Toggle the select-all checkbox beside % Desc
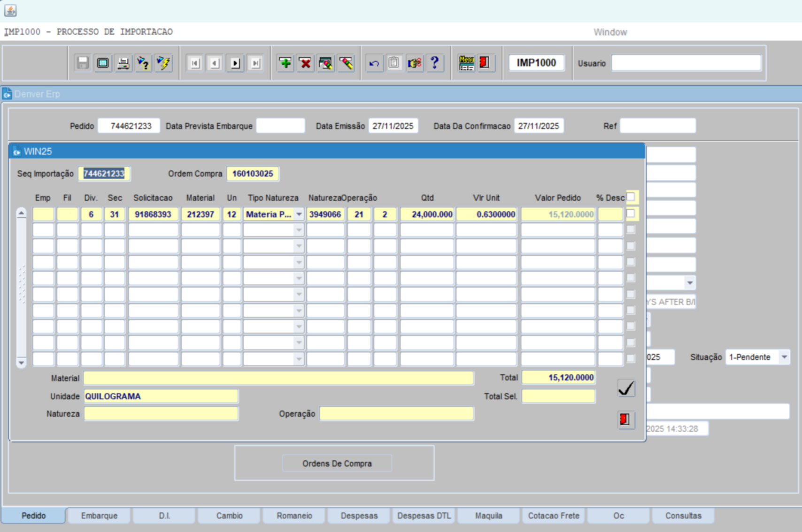The height and width of the screenshot is (532, 802). click(x=631, y=197)
